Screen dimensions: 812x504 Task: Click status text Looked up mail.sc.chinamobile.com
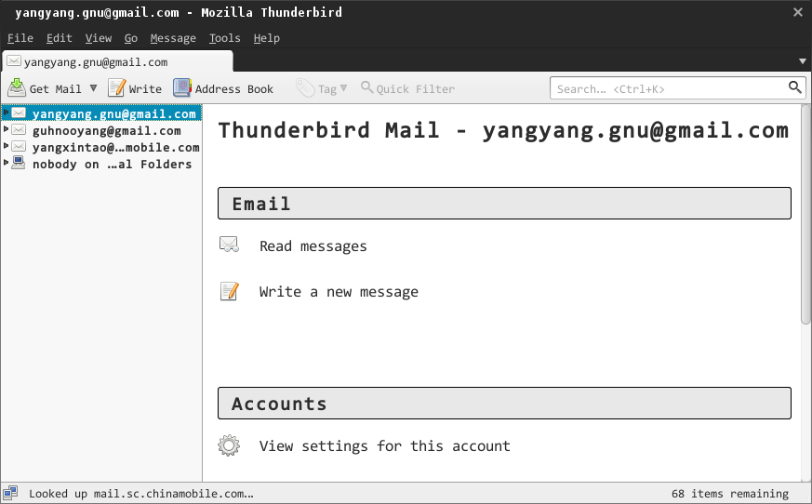[x=141, y=494]
